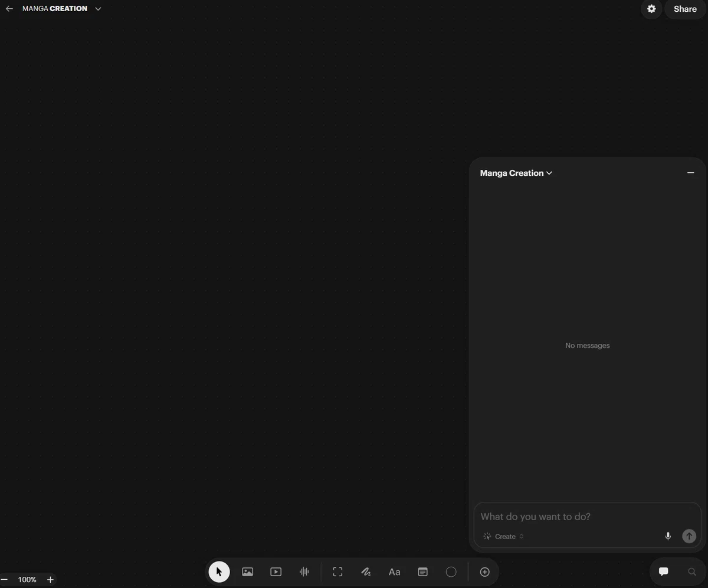
Task: Minimize the chat panel
Action: (690, 173)
